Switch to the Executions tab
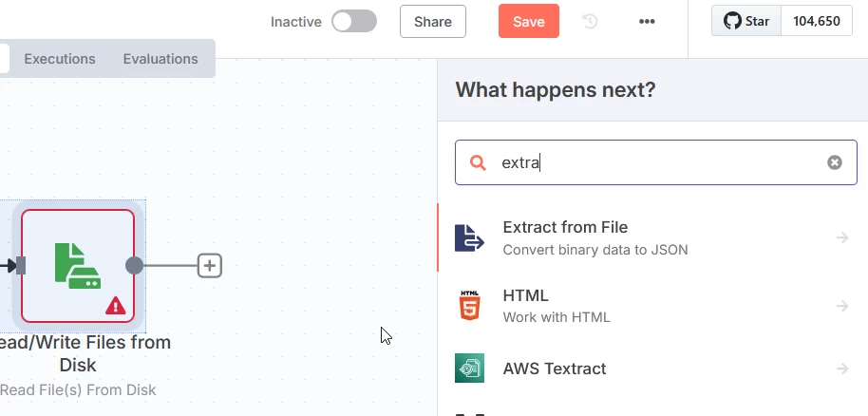The height and width of the screenshot is (416, 868). coord(60,59)
